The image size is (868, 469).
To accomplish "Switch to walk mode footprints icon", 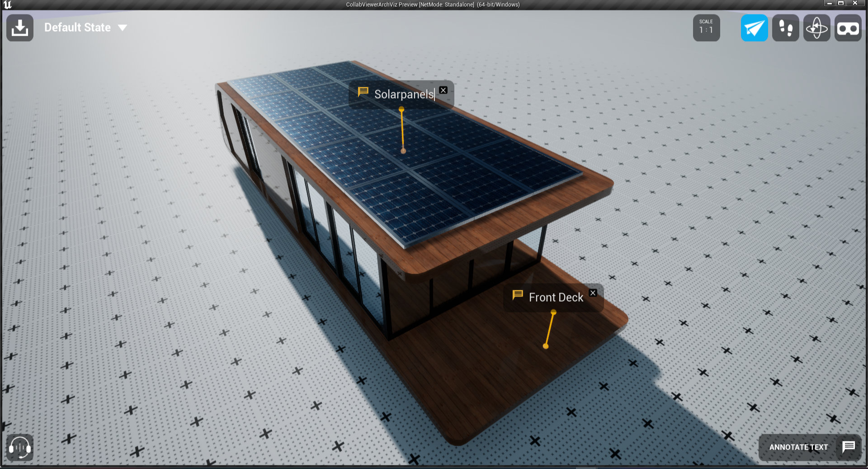I will coord(785,28).
